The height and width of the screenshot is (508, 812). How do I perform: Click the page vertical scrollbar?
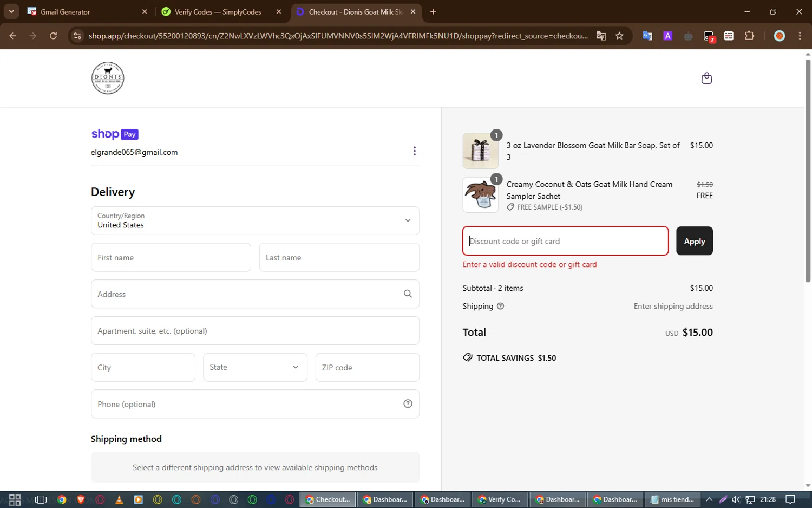808,171
